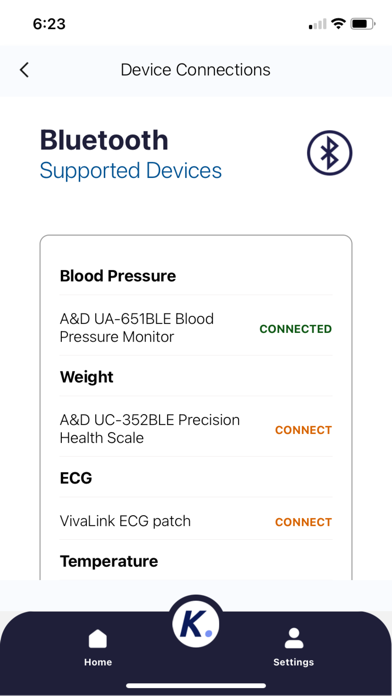Select A&D UA-651BLE Blood Pressure Monitor row
Screen dimensions: 392x696
click(x=196, y=328)
